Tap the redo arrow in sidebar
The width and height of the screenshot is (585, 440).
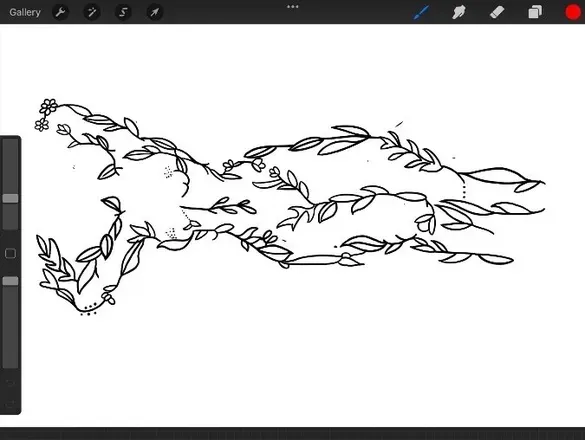(x=10, y=403)
